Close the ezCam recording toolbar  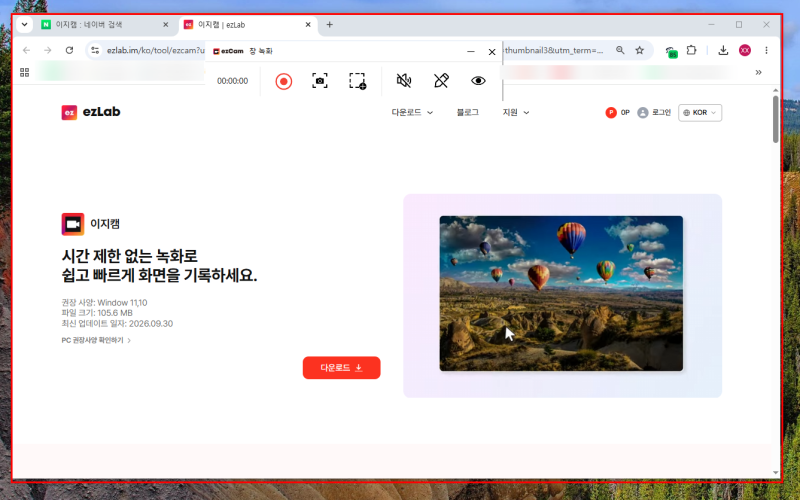click(492, 52)
